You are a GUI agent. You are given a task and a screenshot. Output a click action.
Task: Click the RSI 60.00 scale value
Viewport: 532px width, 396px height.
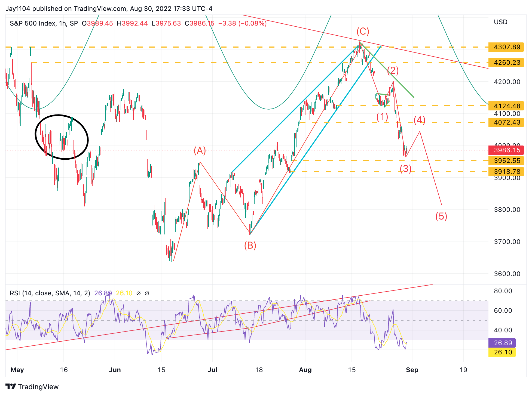click(503, 311)
